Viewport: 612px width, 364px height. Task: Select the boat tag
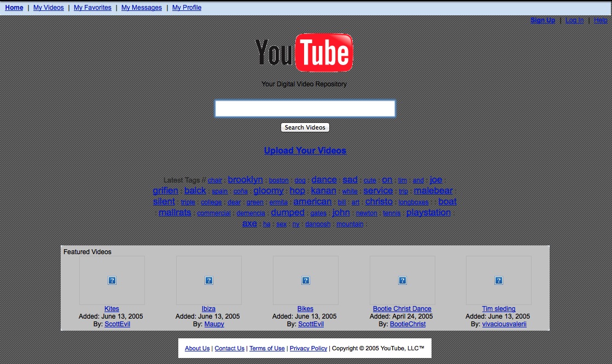447,201
